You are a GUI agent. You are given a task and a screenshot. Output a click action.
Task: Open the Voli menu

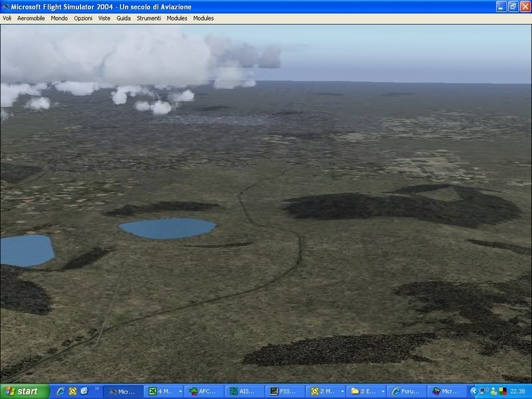[x=7, y=19]
